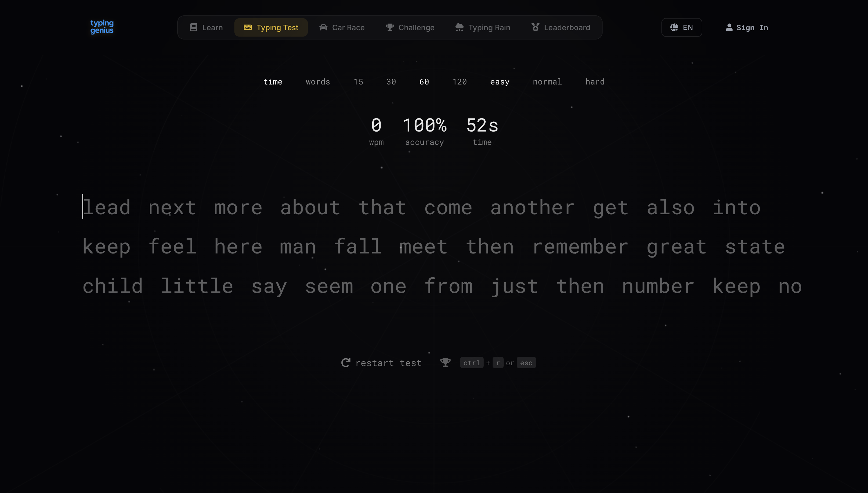Screen dimensions: 868x493
Task: Click the Learn book icon
Action: [x=194, y=27]
